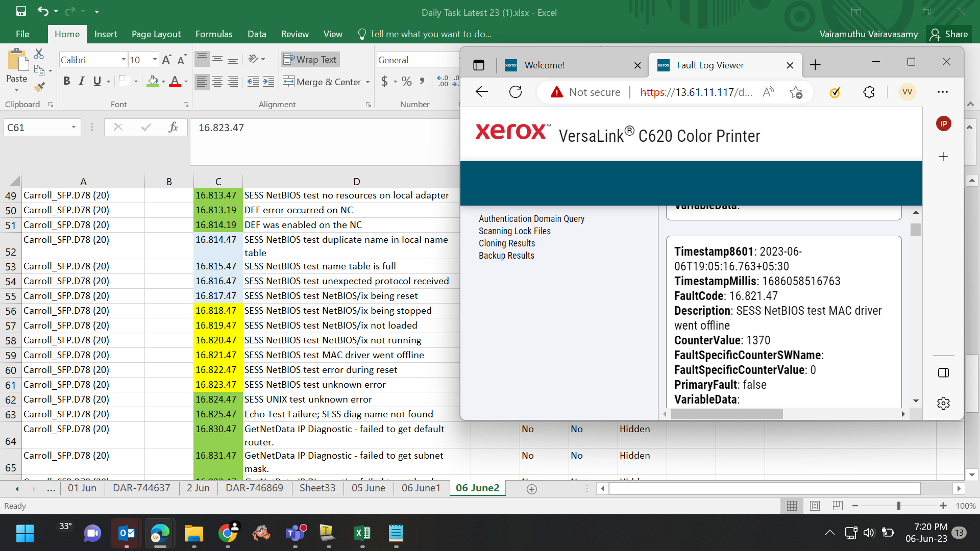Expand the font name Calibri dropdown
The image size is (980, 551).
tap(124, 60)
